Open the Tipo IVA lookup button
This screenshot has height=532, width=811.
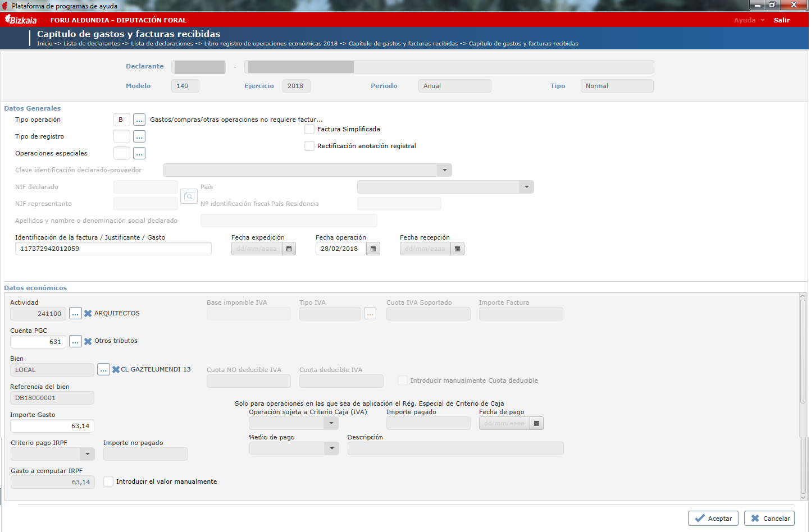pyautogui.click(x=370, y=314)
